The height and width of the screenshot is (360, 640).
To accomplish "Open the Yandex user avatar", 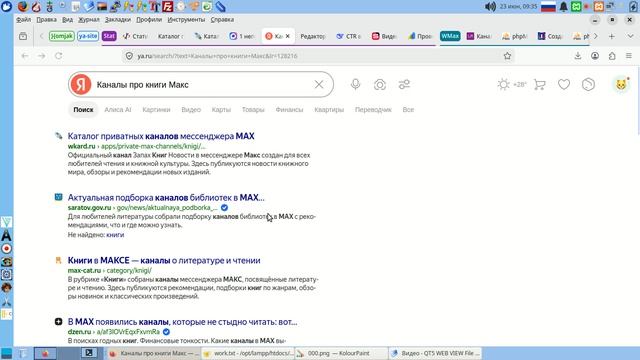I will pyautogui.click(x=621, y=84).
